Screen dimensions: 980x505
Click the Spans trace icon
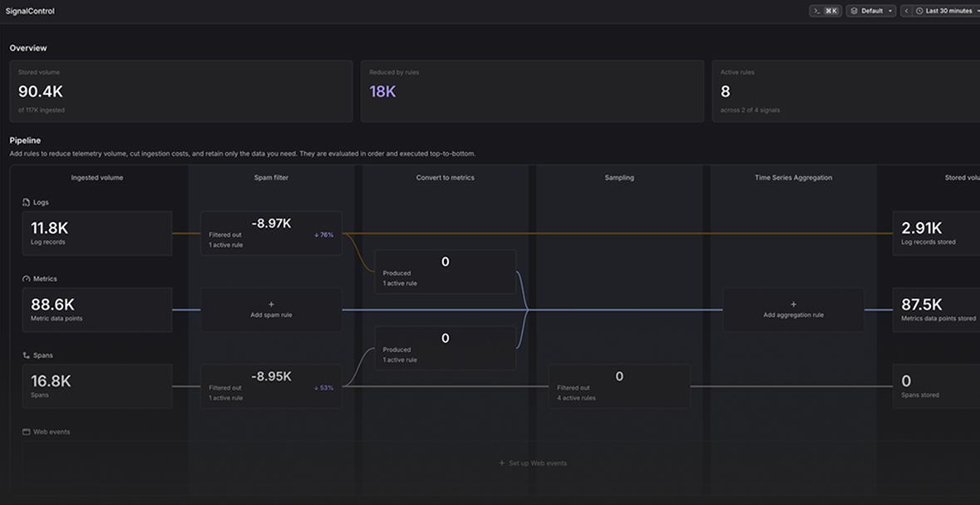click(x=26, y=354)
